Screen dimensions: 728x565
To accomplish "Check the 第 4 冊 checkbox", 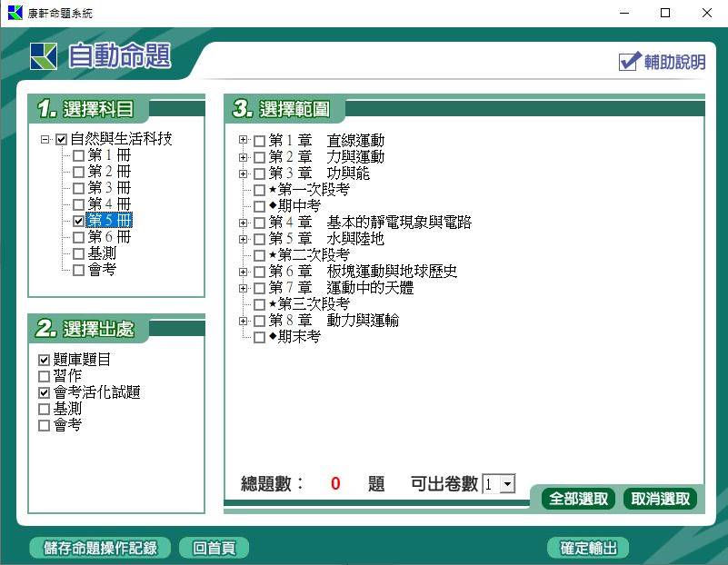I will click(x=78, y=204).
